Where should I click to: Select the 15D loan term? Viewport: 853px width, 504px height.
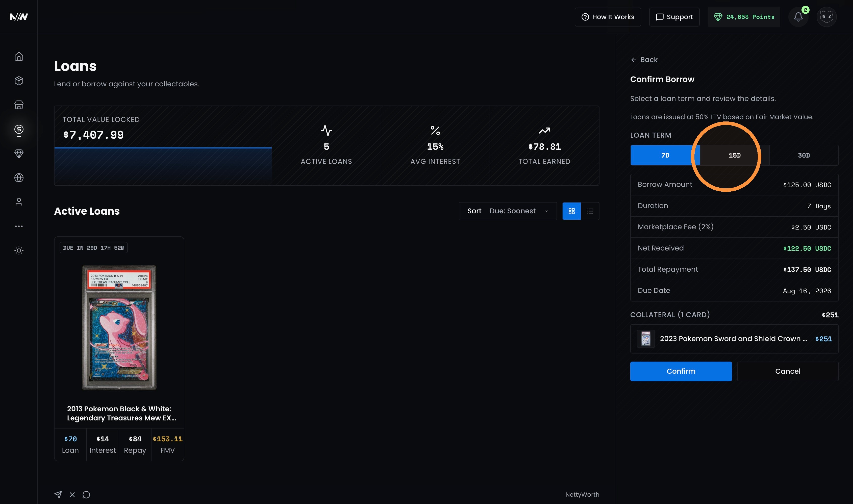735,155
